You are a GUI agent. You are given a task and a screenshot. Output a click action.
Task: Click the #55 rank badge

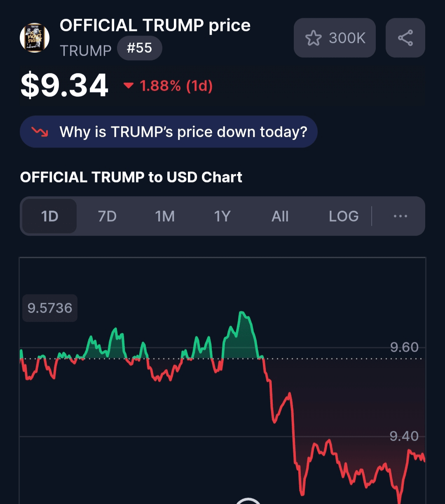(139, 48)
